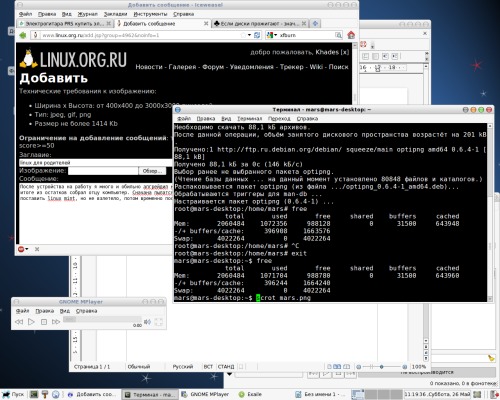This screenshot has width=500, height=400.
Task: Click the zoom slider in the Writer status bar
Action: point(381,367)
